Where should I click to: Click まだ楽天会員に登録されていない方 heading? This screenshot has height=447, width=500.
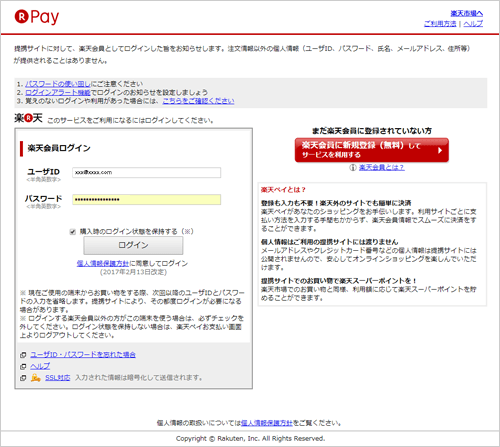tap(372, 131)
